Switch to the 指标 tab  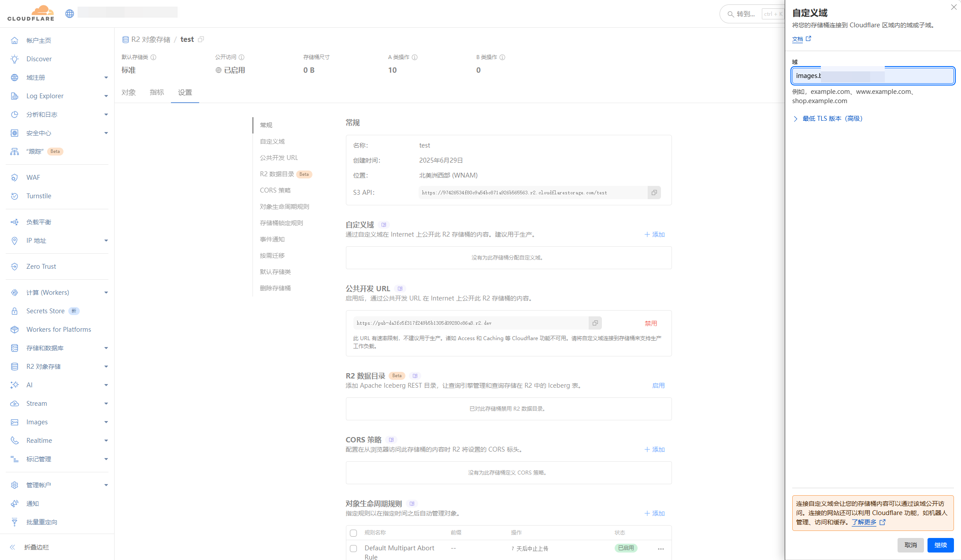(157, 93)
